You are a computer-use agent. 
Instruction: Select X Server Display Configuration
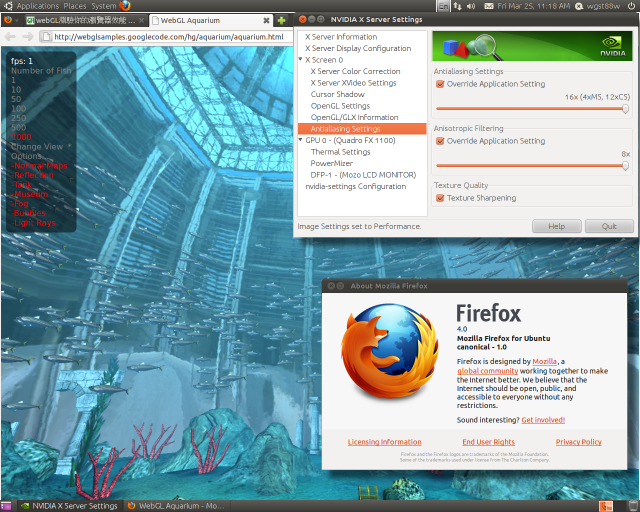click(x=358, y=48)
